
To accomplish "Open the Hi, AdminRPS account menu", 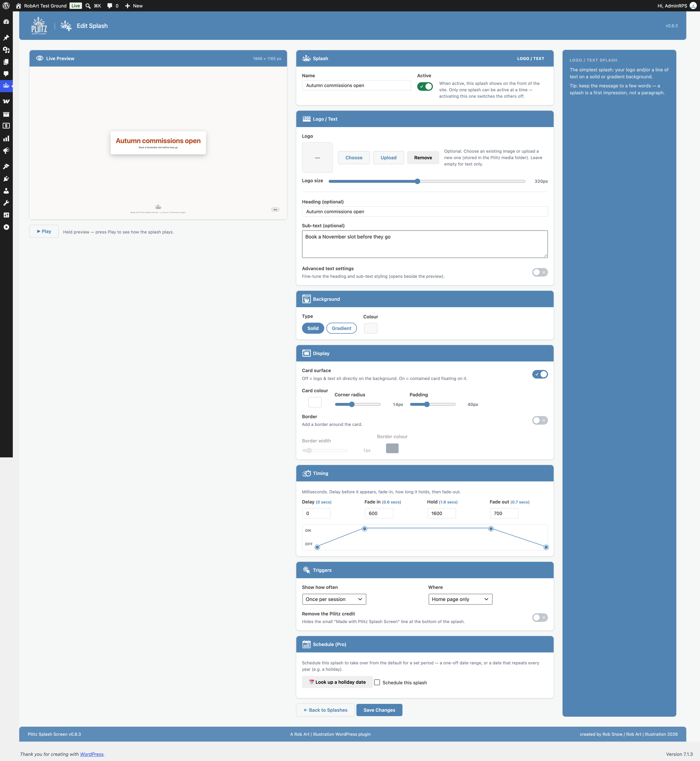I will click(677, 6).
